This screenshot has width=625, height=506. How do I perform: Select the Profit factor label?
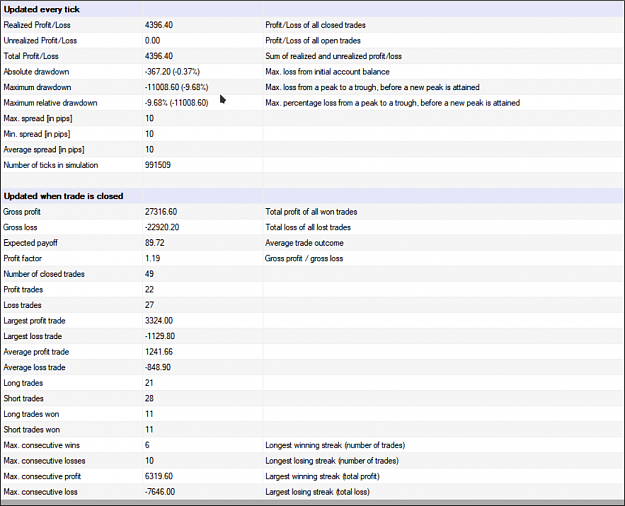pos(22,258)
